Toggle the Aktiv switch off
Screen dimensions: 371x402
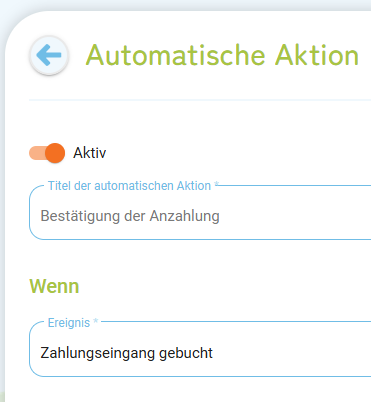[47, 153]
